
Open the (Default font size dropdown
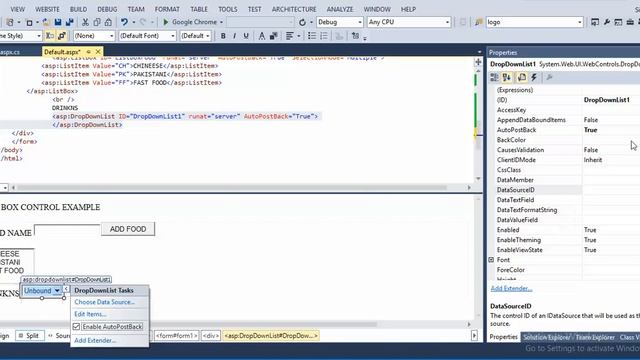(x=195, y=36)
